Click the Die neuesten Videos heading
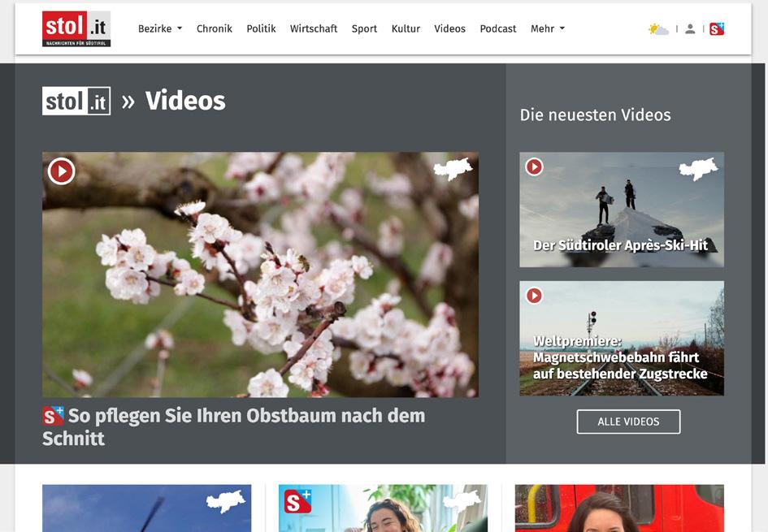 coord(595,115)
